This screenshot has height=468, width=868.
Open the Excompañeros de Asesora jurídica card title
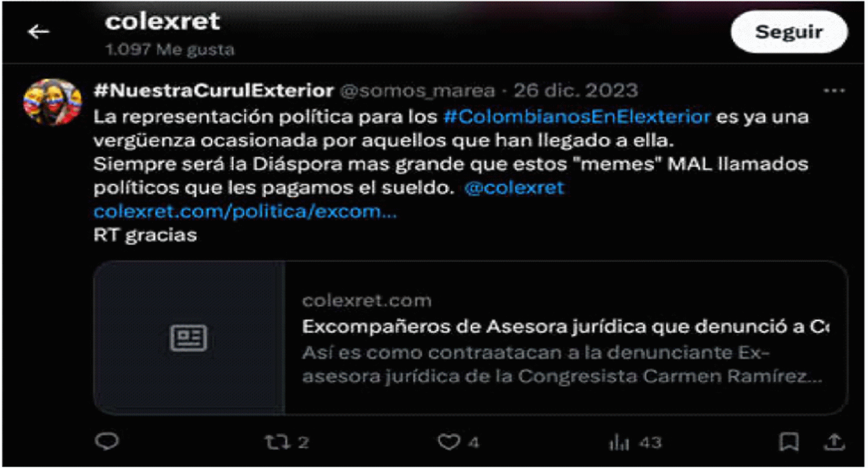coord(565,326)
